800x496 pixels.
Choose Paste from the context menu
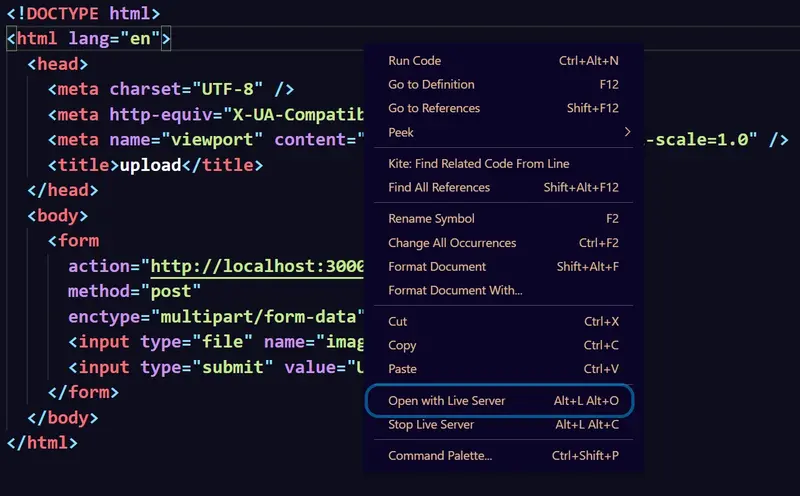pos(402,369)
